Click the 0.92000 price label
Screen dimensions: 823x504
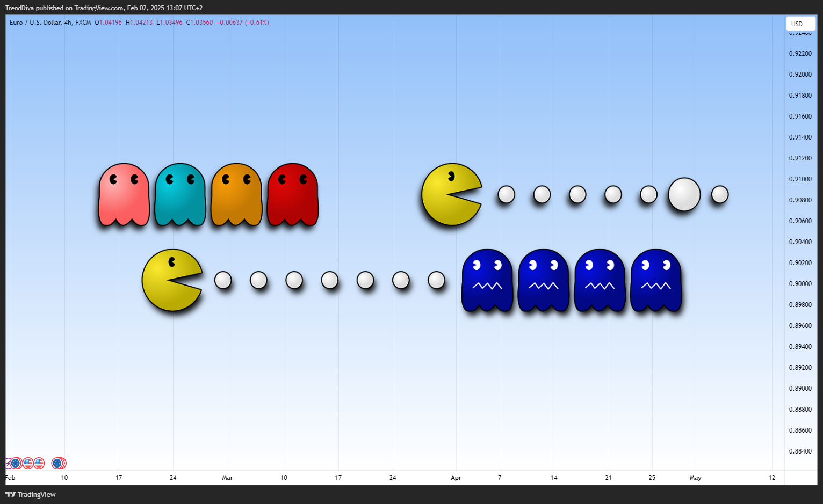point(800,75)
